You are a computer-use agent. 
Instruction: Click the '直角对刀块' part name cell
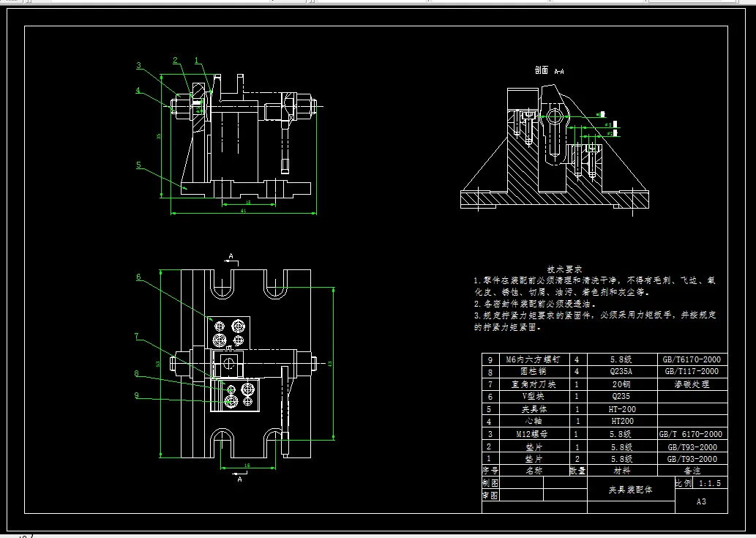534,384
